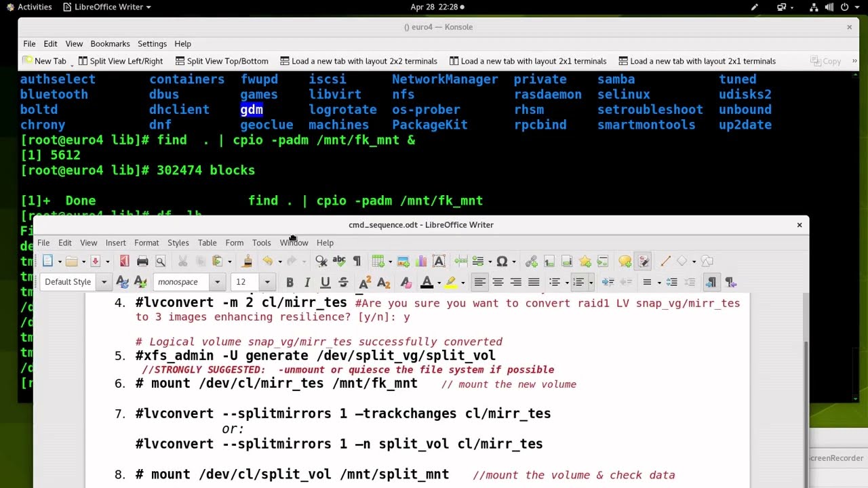This screenshot has width=868, height=488.
Task: Click the Insert Table icon
Action: pyautogui.click(x=378, y=261)
